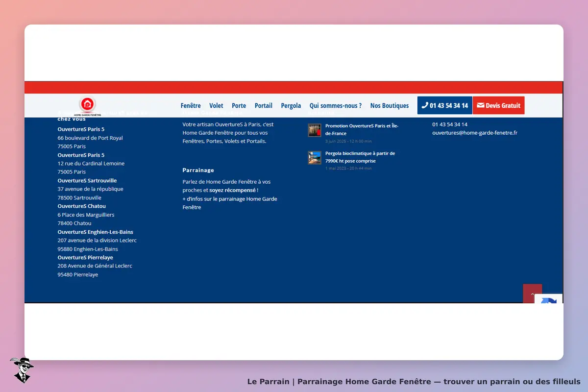Image resolution: width=588 pixels, height=392 pixels.
Task: Open the Porte menu item
Action: click(239, 105)
